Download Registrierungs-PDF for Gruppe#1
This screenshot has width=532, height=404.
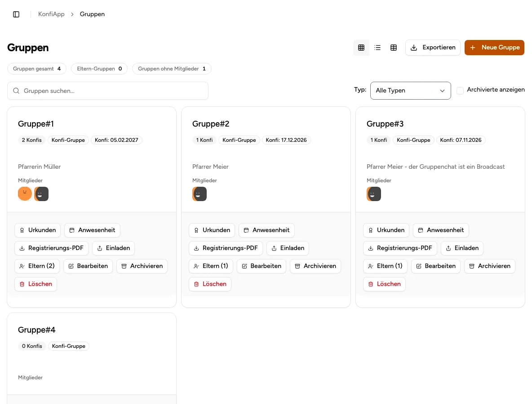[x=52, y=248]
